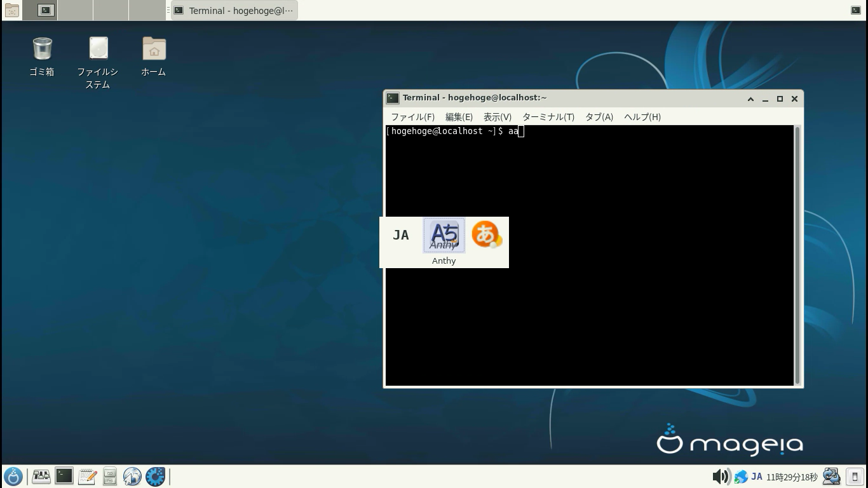Open the Mageia update applet icon

pyautogui.click(x=831, y=476)
